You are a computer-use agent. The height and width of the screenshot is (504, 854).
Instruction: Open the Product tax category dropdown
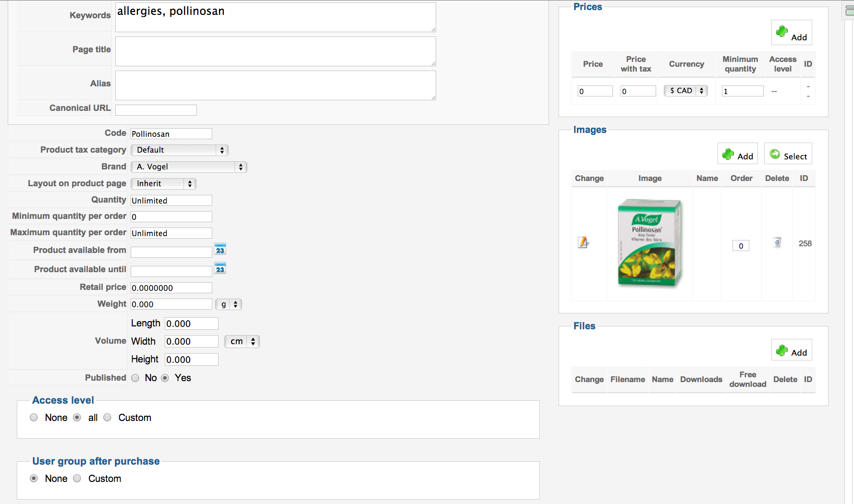tap(180, 150)
